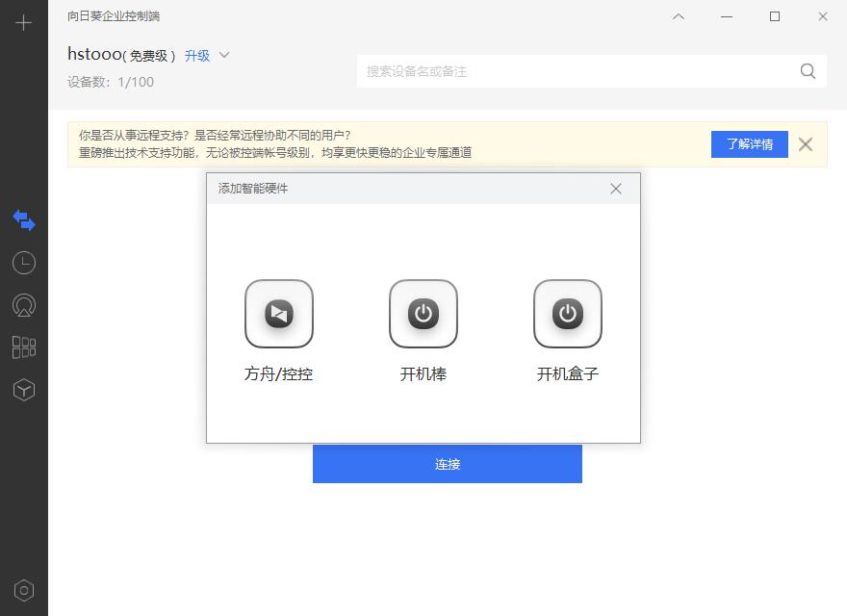The height and width of the screenshot is (616, 847).
Task: Select the 方舟/控控 smart hardware icon
Action: tap(279, 314)
